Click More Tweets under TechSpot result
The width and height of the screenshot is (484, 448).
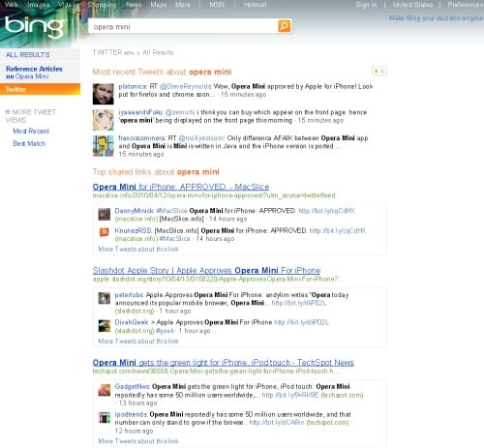pos(138,441)
